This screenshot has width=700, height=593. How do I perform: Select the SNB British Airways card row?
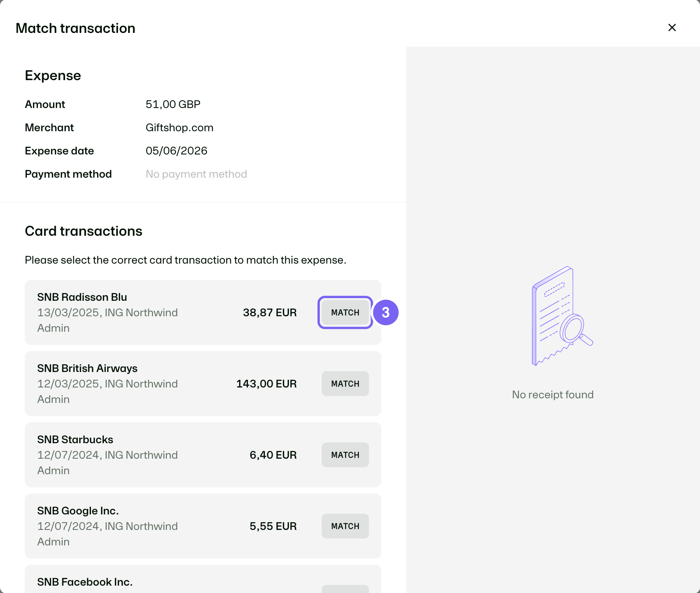(203, 384)
